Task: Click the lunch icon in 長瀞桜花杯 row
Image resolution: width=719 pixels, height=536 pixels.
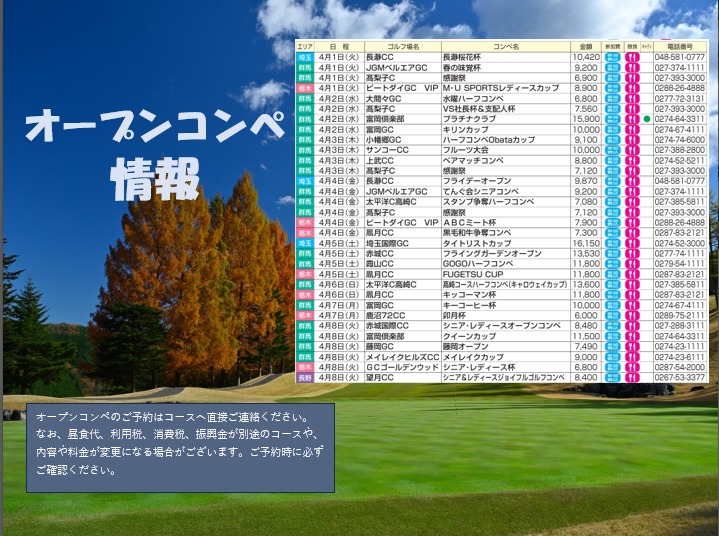Action: pos(632,57)
